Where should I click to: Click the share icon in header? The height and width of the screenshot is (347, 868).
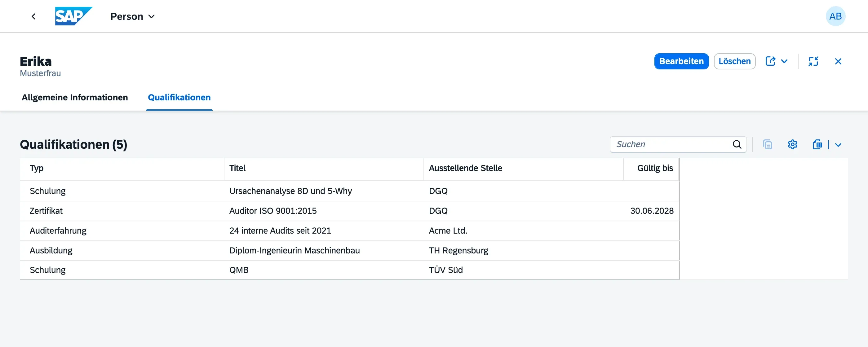point(770,61)
